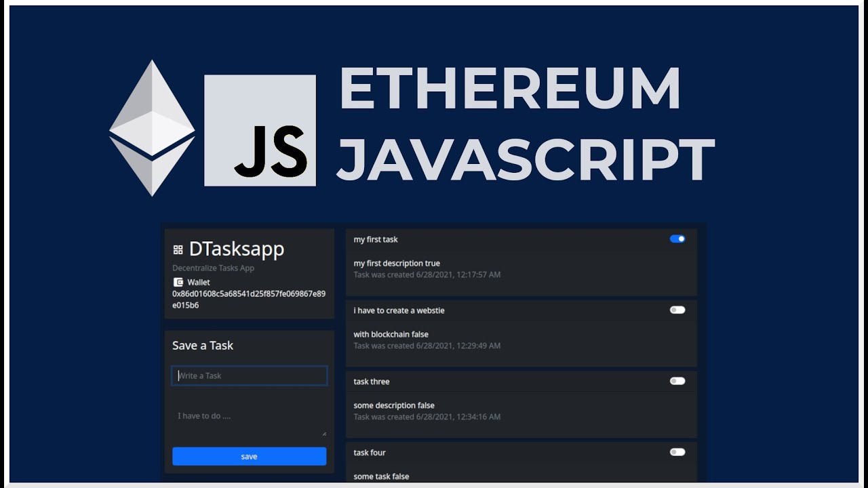
Task: Click the blue save button
Action: [249, 456]
